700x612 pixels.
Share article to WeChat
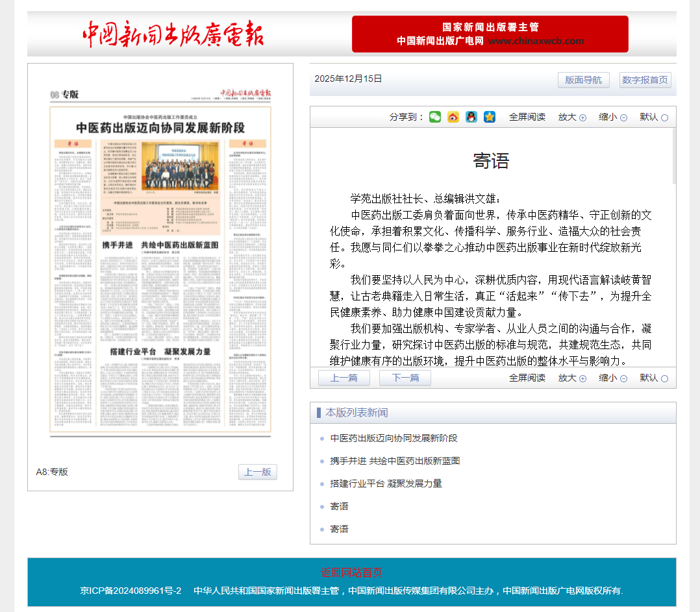coord(435,117)
